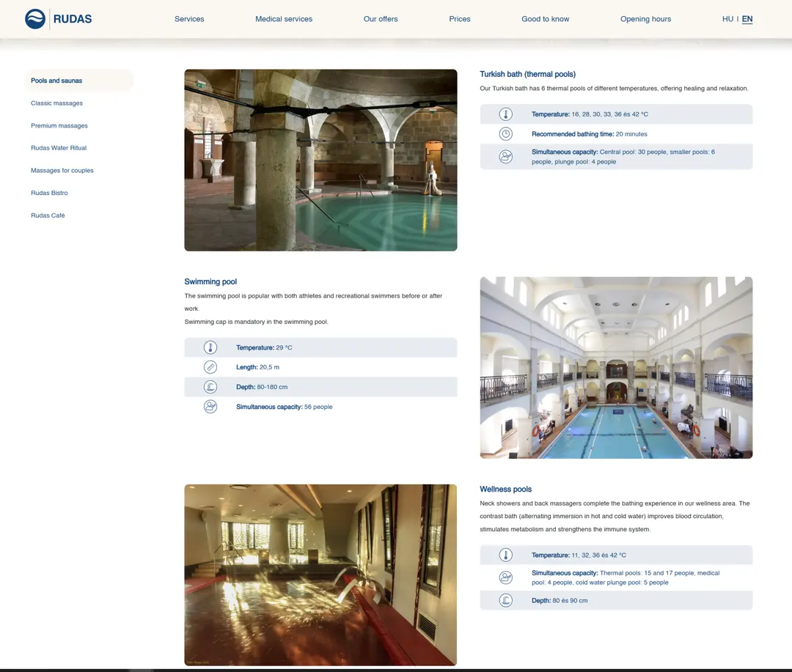Go to Rudas Water Ritual
This screenshot has height=672, width=792.
coord(59,148)
